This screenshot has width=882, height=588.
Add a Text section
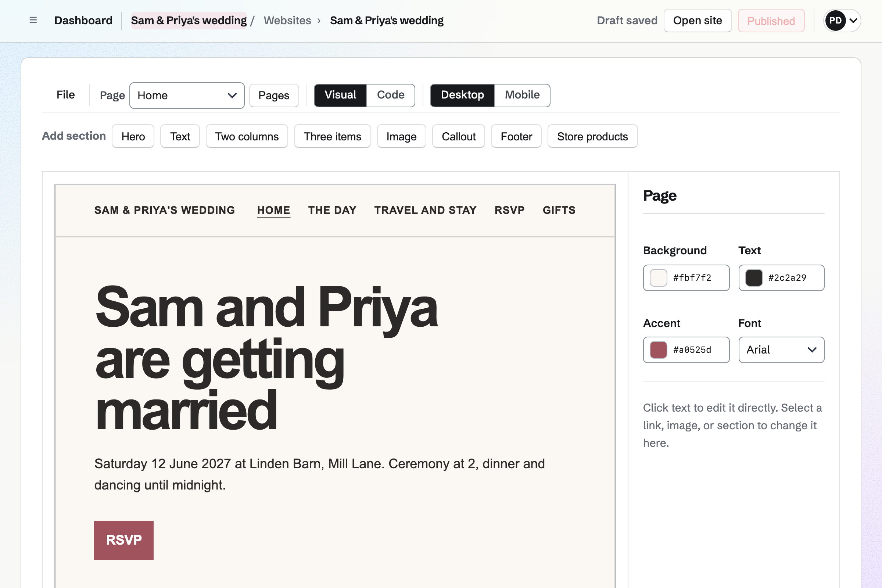pyautogui.click(x=180, y=136)
